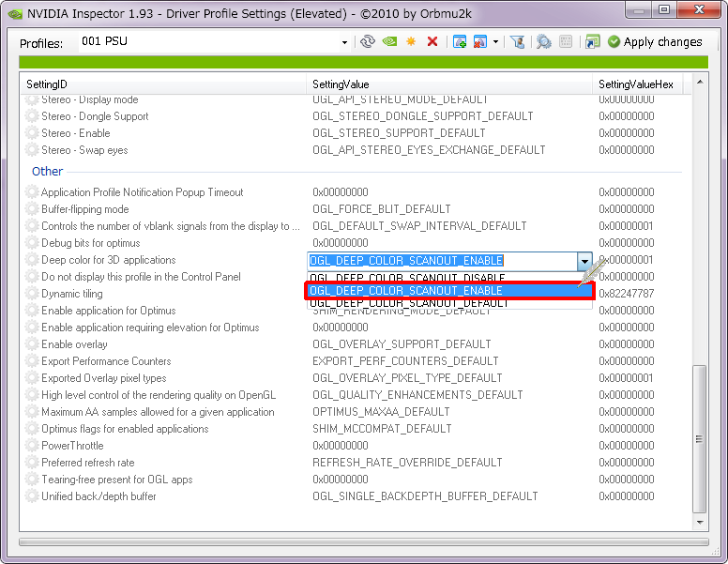Viewport: 728px width, 564px height.
Task: Click OGL_API_STEREO_EYES_EXCHANGE_DEFAULT value cell
Action: 429,150
